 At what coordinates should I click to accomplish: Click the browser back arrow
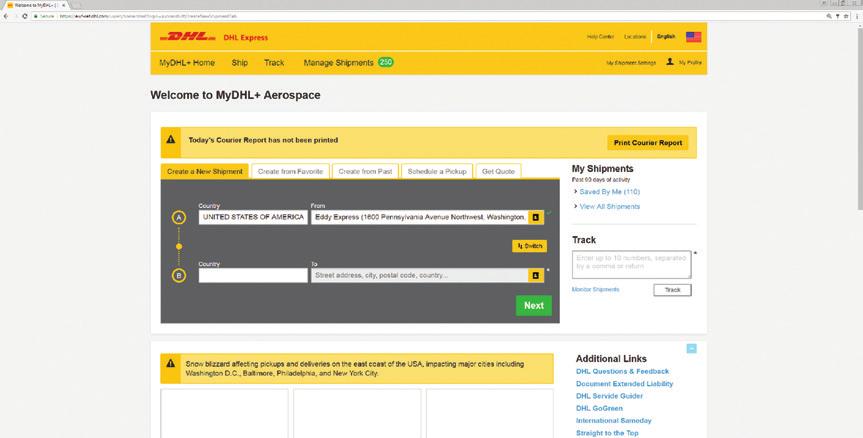pyautogui.click(x=6, y=17)
